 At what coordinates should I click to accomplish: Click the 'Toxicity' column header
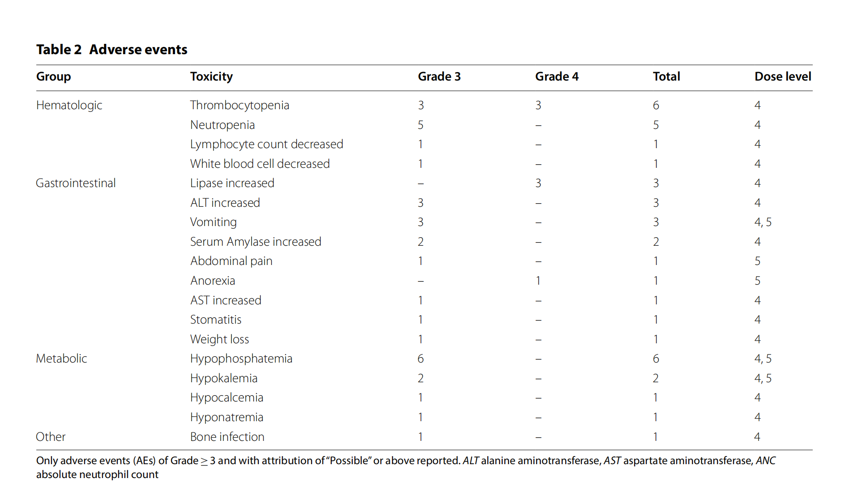tap(211, 77)
